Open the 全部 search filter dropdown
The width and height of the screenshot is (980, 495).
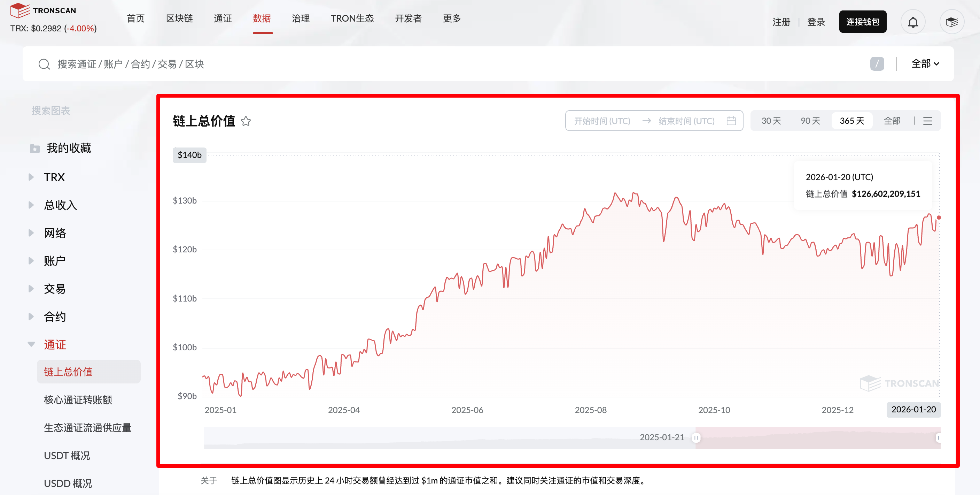pyautogui.click(x=925, y=63)
